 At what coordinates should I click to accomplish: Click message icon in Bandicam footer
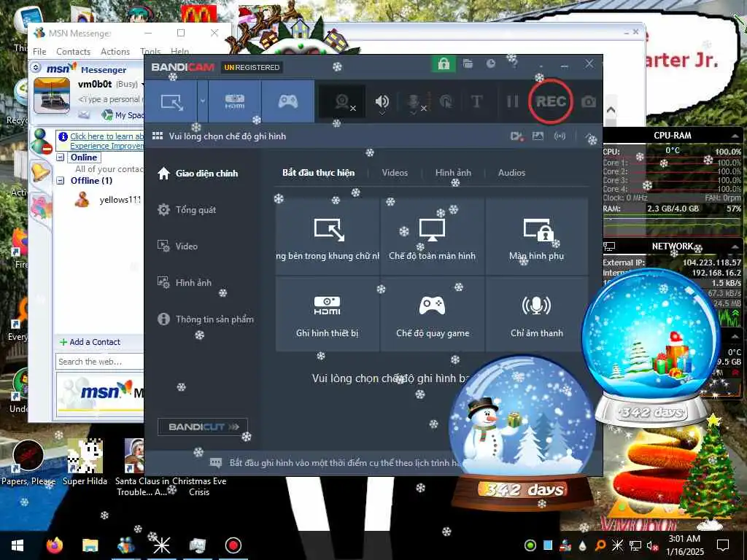pyautogui.click(x=216, y=462)
